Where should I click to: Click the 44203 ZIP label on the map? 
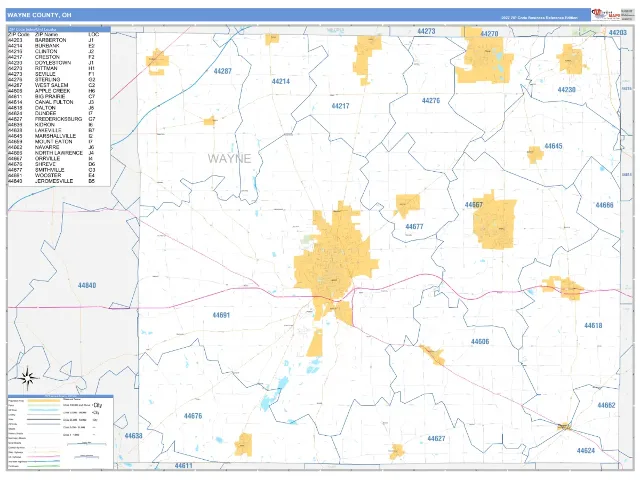(x=618, y=33)
